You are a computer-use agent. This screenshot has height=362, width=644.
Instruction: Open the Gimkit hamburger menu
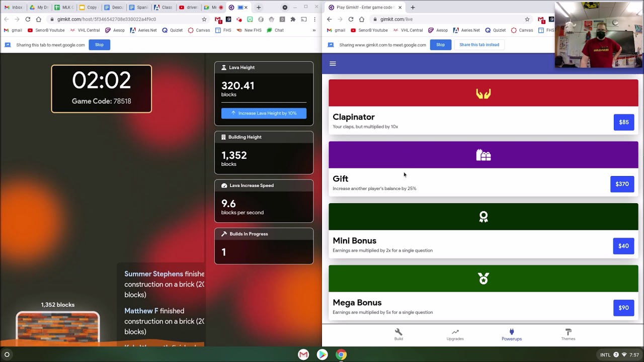click(x=333, y=63)
